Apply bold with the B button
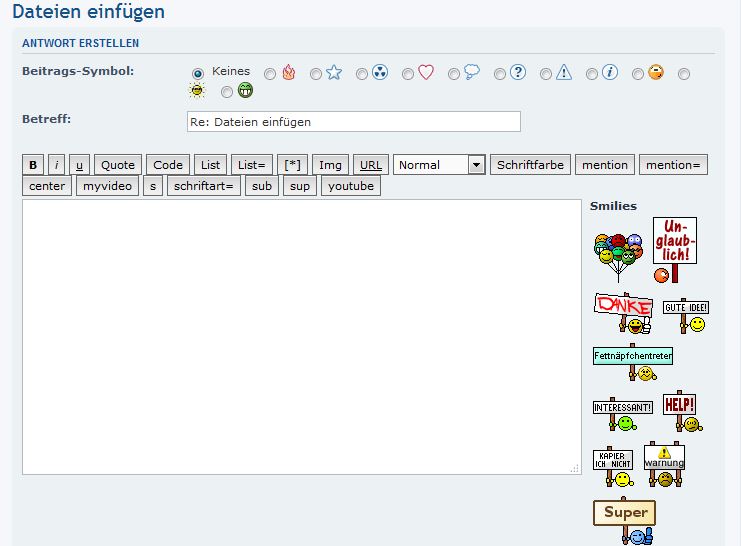Screen dimensions: 741x546 (x=33, y=165)
